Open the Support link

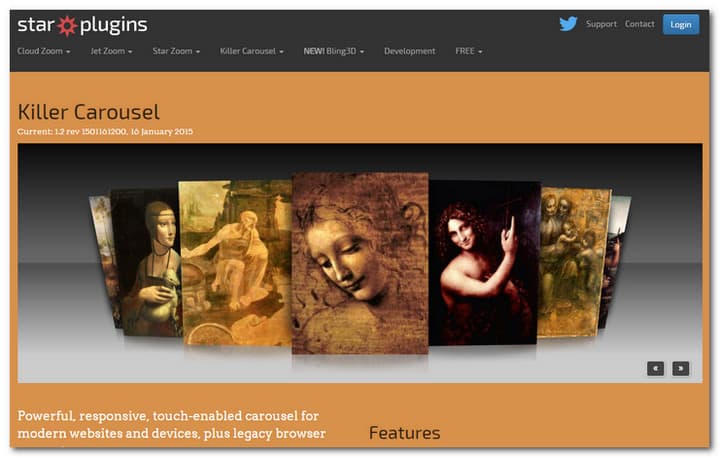(601, 24)
